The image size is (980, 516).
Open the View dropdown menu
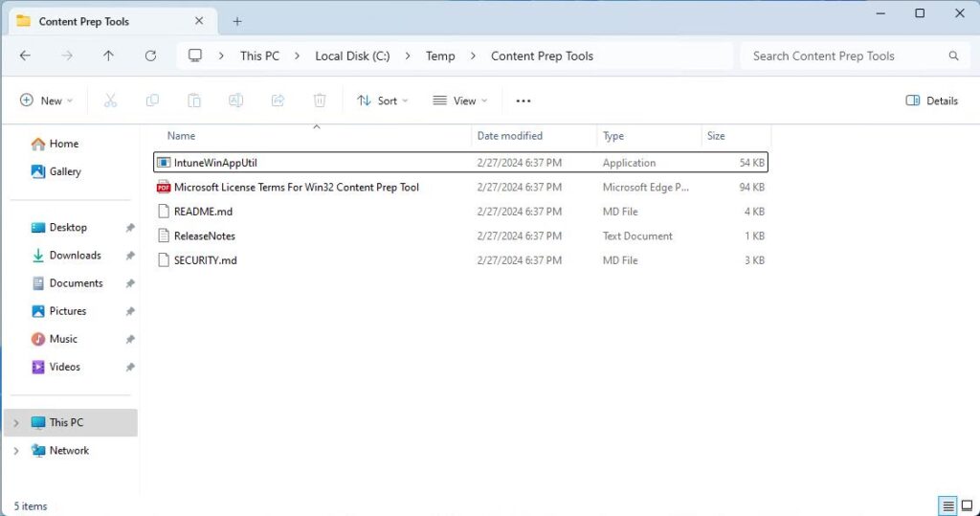(x=460, y=101)
